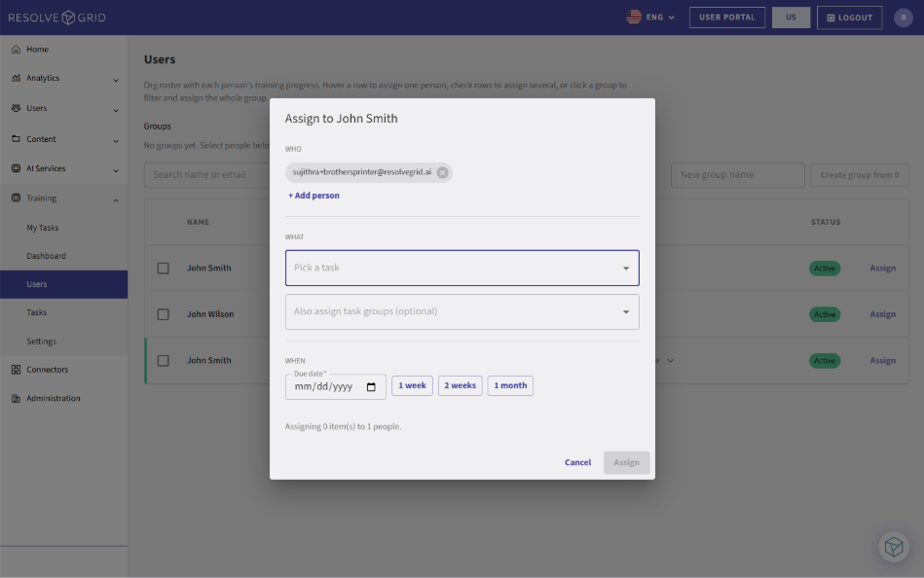Click the John Wilson name cell
The height and width of the screenshot is (578, 924).
tap(210, 314)
